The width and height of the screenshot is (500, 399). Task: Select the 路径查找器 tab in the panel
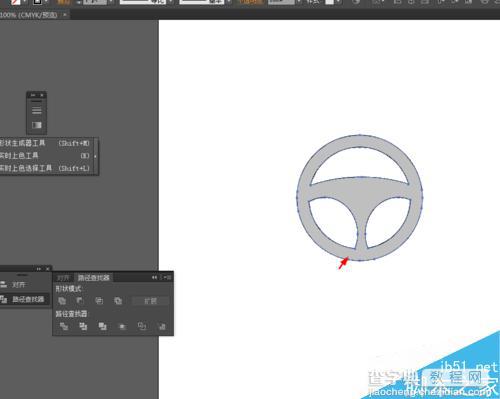tap(94, 278)
